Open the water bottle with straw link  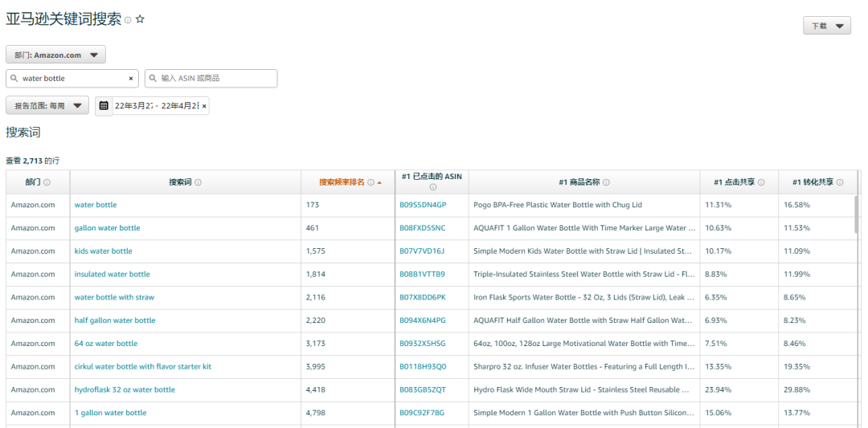click(115, 297)
